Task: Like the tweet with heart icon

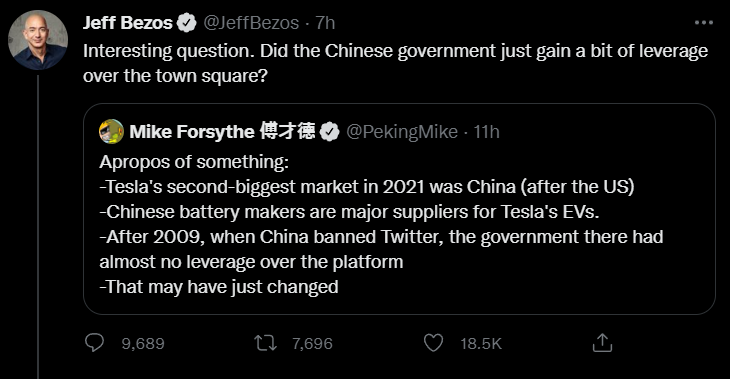Action: pos(433,343)
